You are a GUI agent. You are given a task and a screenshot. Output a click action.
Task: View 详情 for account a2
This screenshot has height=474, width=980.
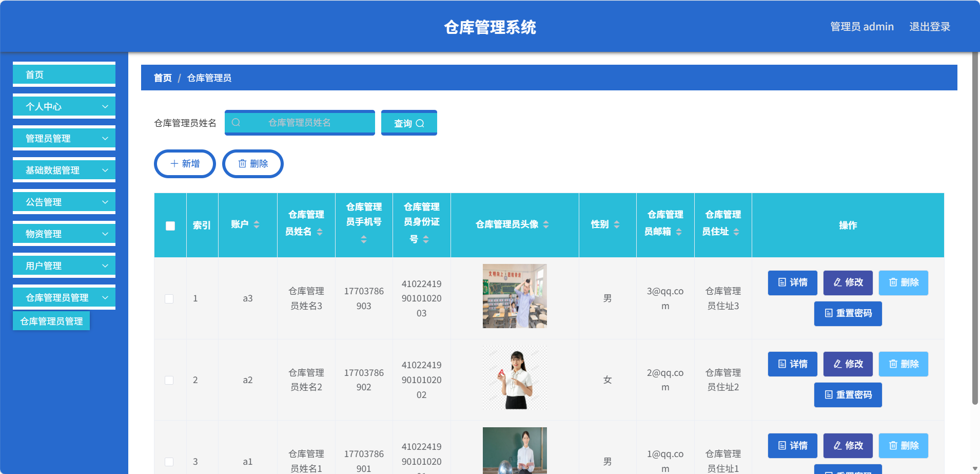(793, 364)
